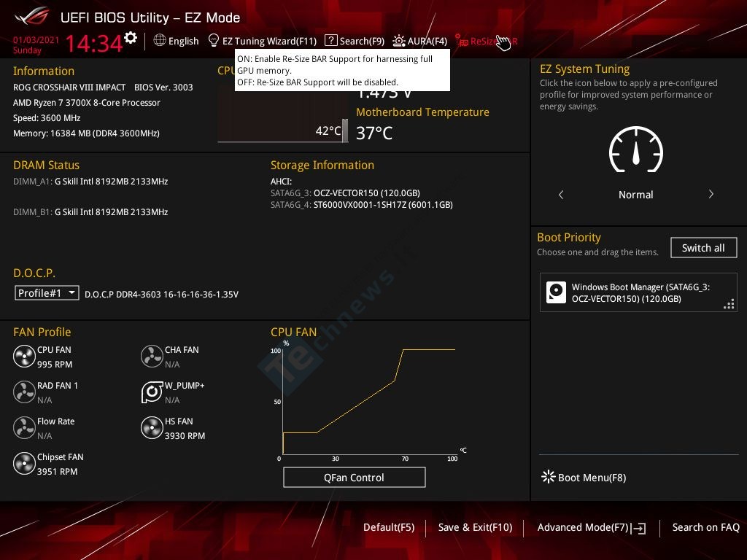Open the D.O.C.P. Profile#1 dropdown
The height and width of the screenshot is (560, 747).
pos(47,293)
